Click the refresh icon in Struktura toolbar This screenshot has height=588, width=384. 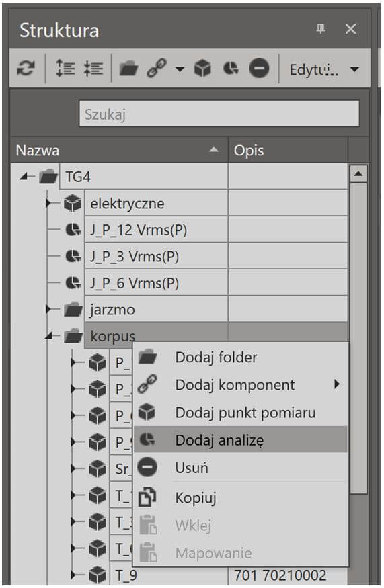[26, 69]
